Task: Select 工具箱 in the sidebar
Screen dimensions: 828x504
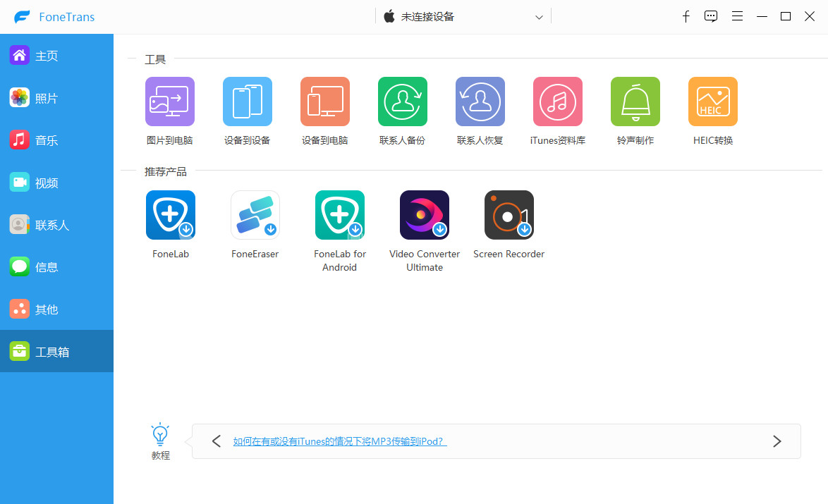Action: click(x=56, y=351)
